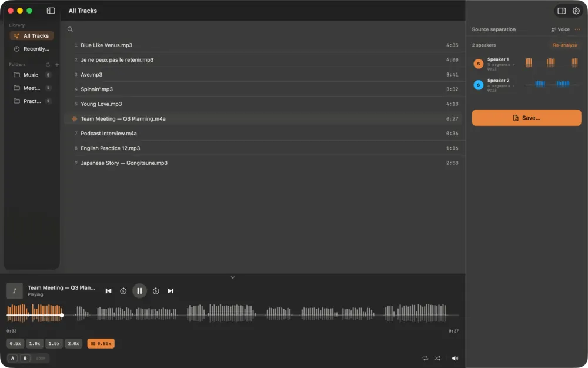Toggle the left sidebar panel icon
The width and height of the screenshot is (588, 368).
coord(51,11)
